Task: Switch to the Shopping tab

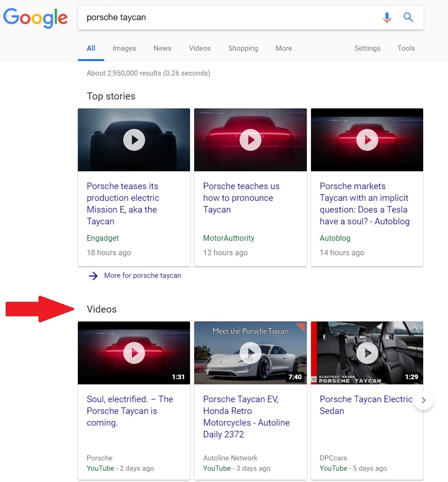Action: [243, 48]
